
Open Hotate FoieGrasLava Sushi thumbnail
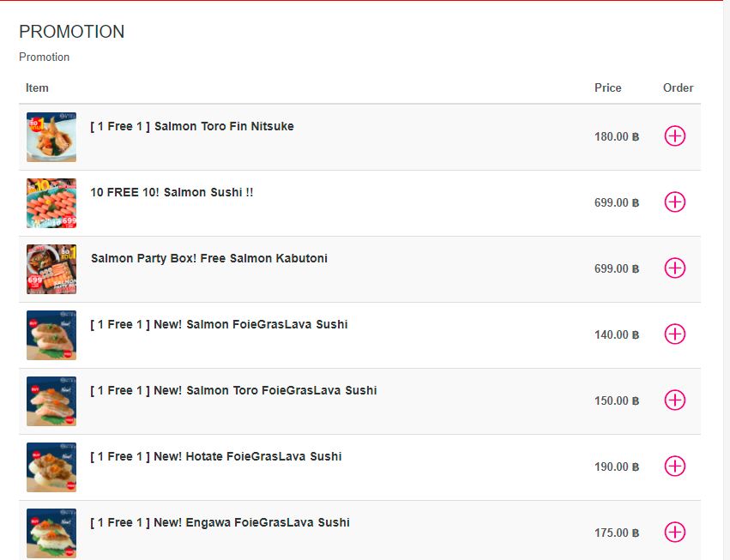point(51,467)
